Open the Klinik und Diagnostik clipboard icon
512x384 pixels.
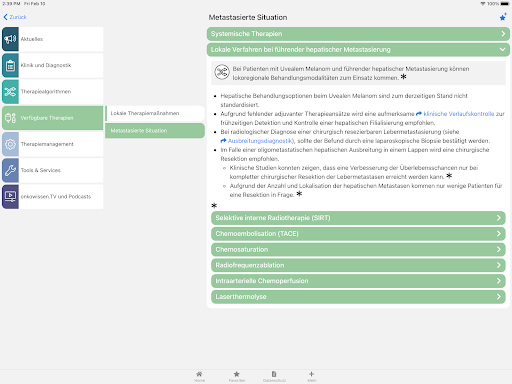click(10, 65)
